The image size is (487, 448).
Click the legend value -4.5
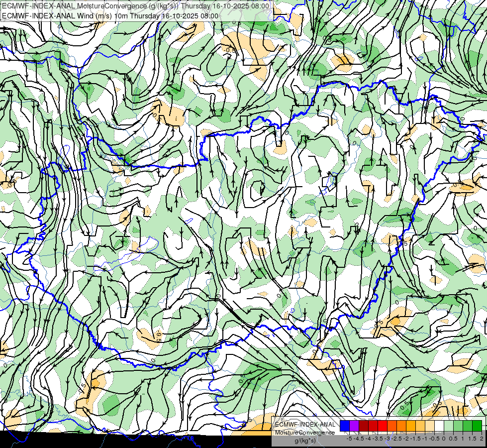click(x=359, y=439)
